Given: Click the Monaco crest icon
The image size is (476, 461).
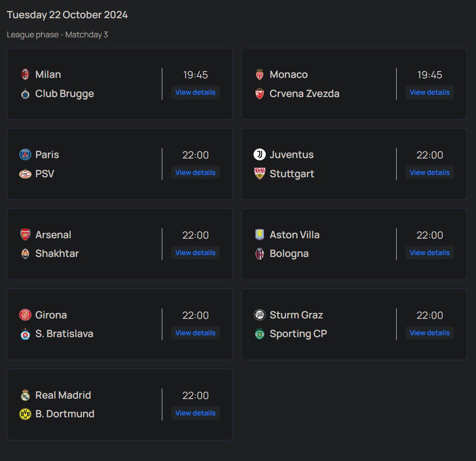Looking at the screenshot, I should (260, 74).
